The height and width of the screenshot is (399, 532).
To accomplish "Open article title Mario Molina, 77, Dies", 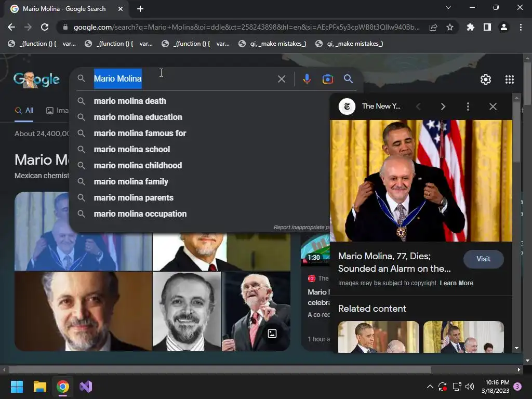I will 394,262.
